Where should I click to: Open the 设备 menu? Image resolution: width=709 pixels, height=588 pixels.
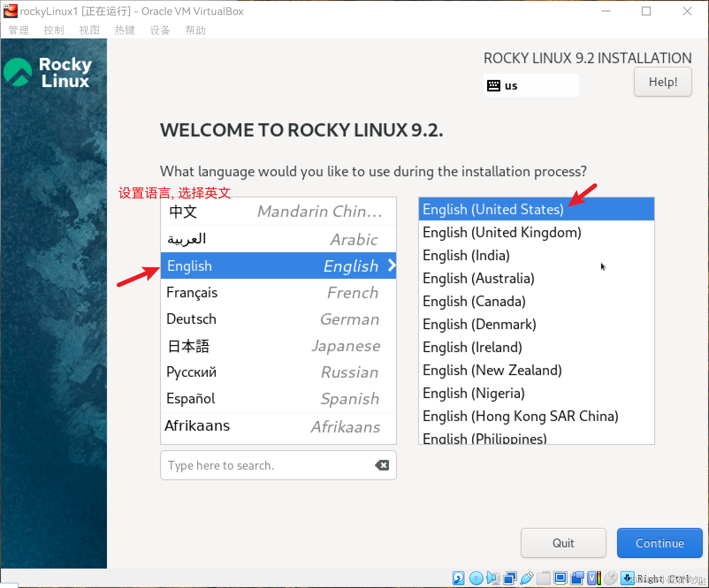(x=160, y=30)
